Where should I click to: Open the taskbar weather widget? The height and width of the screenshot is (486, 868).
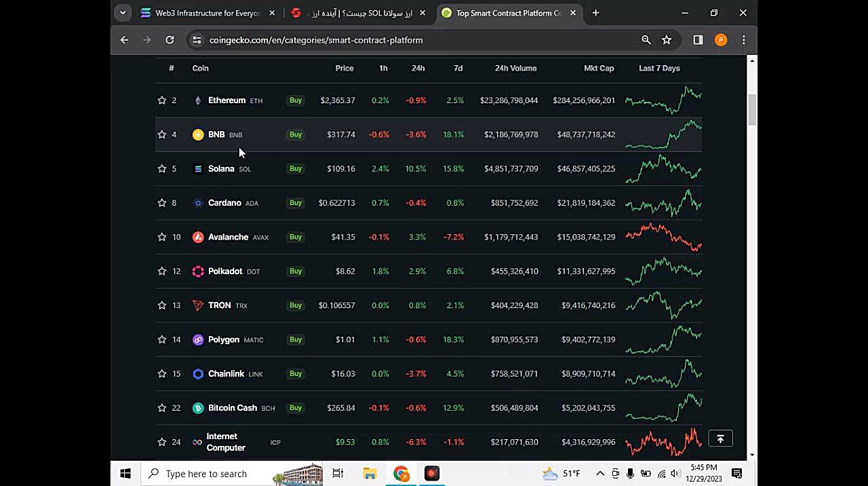(561, 474)
